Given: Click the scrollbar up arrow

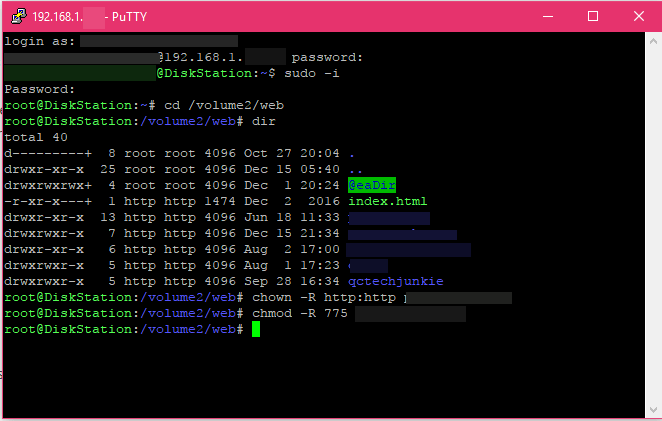Looking at the screenshot, I should click(x=653, y=41).
